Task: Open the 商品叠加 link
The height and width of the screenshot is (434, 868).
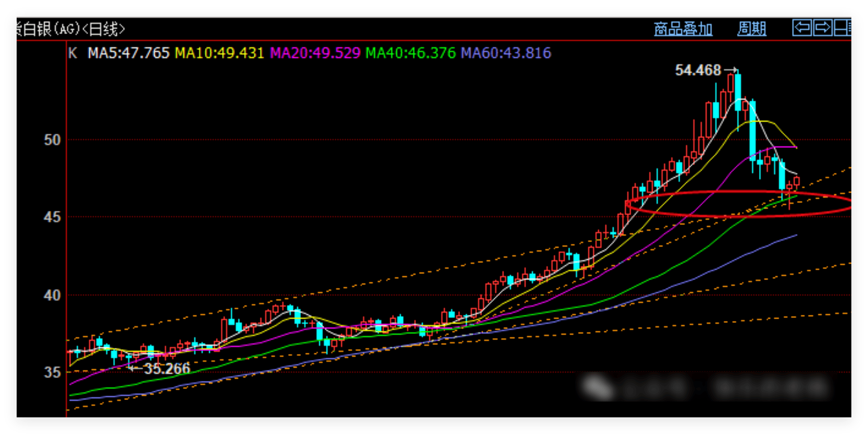Action: pos(683,29)
